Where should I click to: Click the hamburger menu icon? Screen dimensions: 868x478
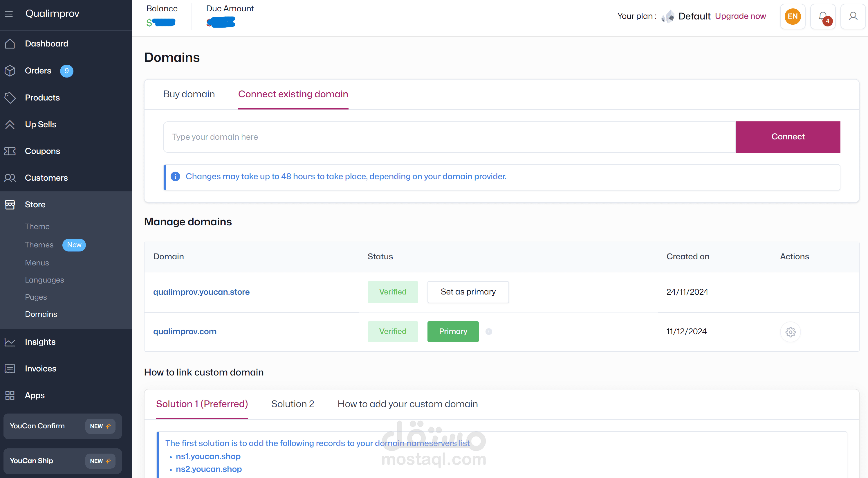pos(9,14)
